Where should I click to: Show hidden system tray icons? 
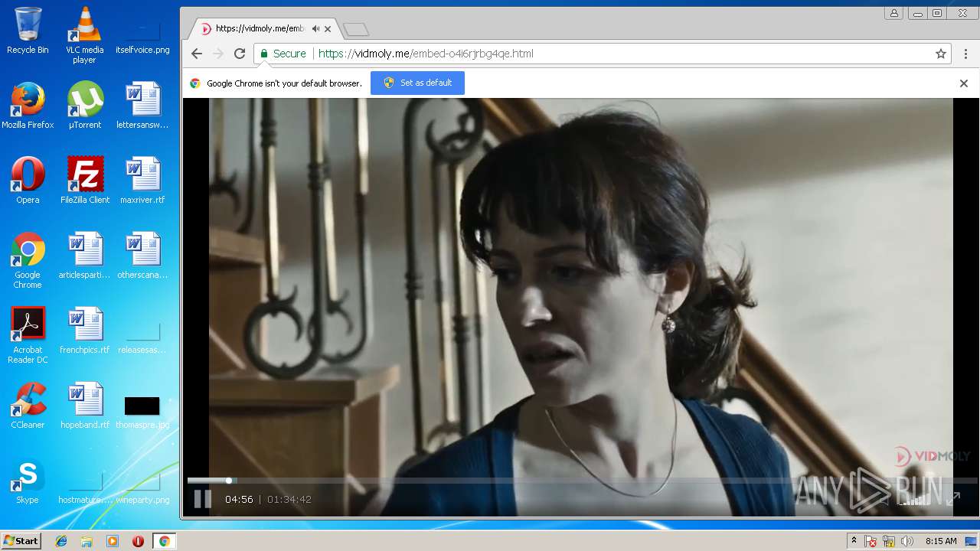(x=854, y=541)
